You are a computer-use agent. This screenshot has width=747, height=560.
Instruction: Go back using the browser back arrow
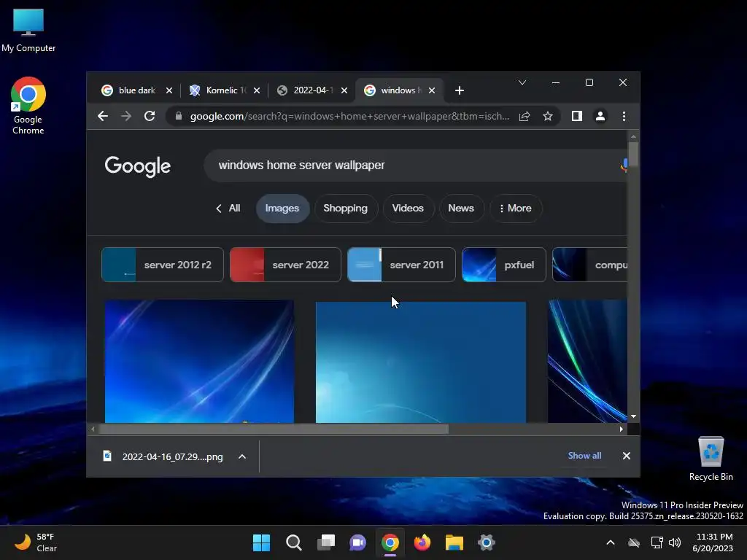coord(103,116)
